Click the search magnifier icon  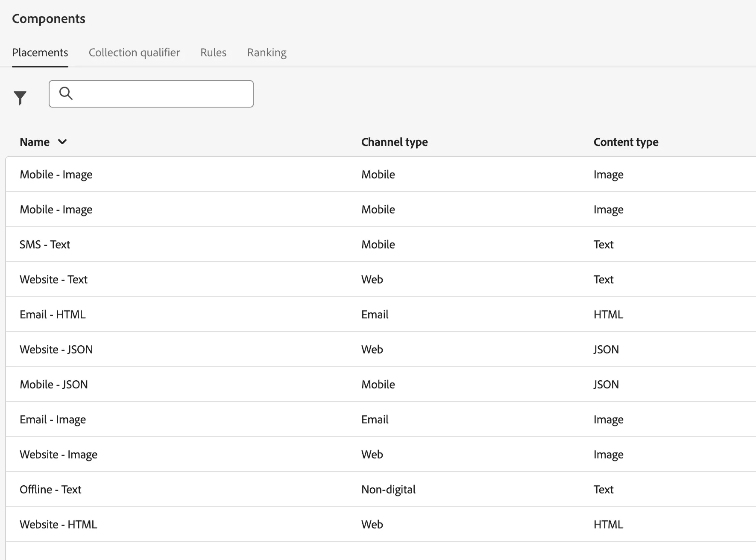pos(66,93)
